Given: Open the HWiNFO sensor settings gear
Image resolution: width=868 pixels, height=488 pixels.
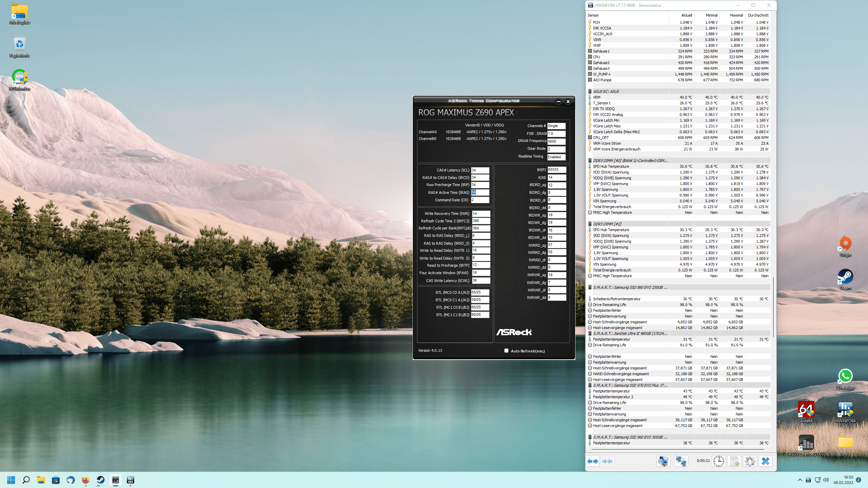Looking at the screenshot, I should [x=750, y=461].
